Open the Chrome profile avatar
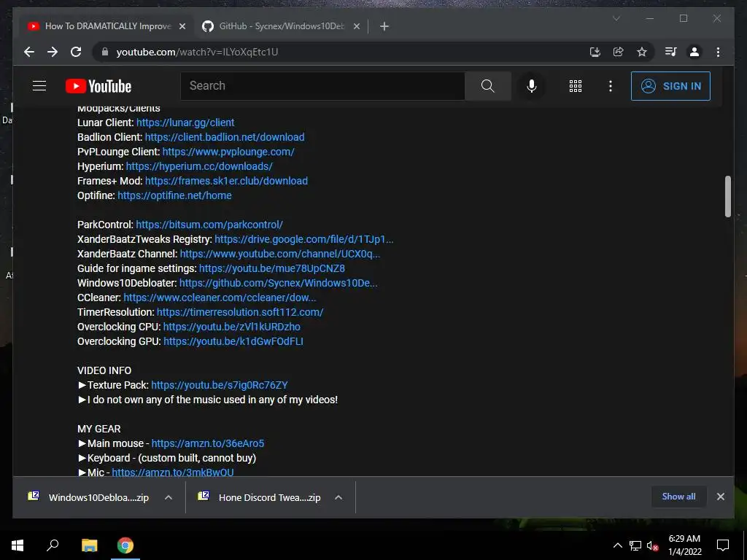The height and width of the screenshot is (560, 747). (694, 52)
